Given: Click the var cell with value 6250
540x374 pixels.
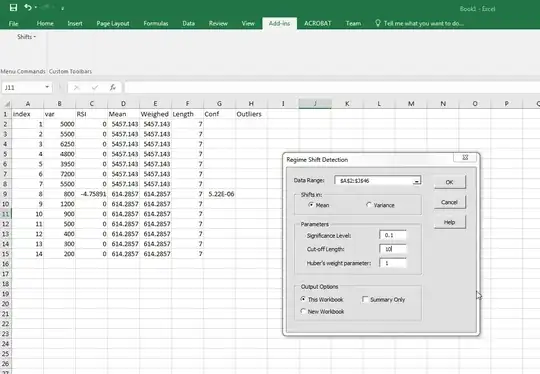Looking at the screenshot, I should click(x=59, y=144).
